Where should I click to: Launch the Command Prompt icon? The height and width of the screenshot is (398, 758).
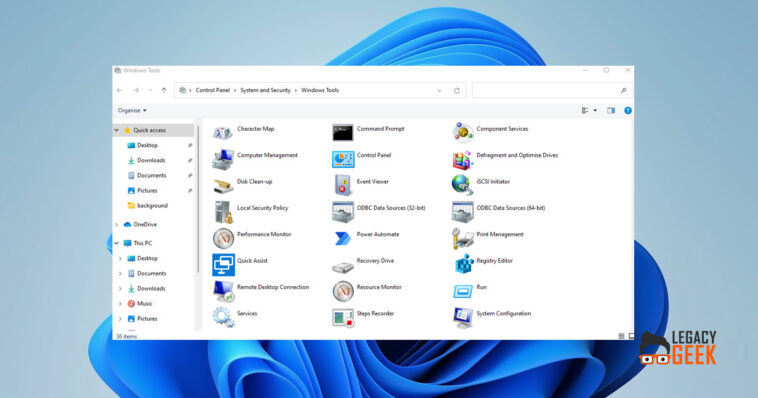[x=343, y=133]
